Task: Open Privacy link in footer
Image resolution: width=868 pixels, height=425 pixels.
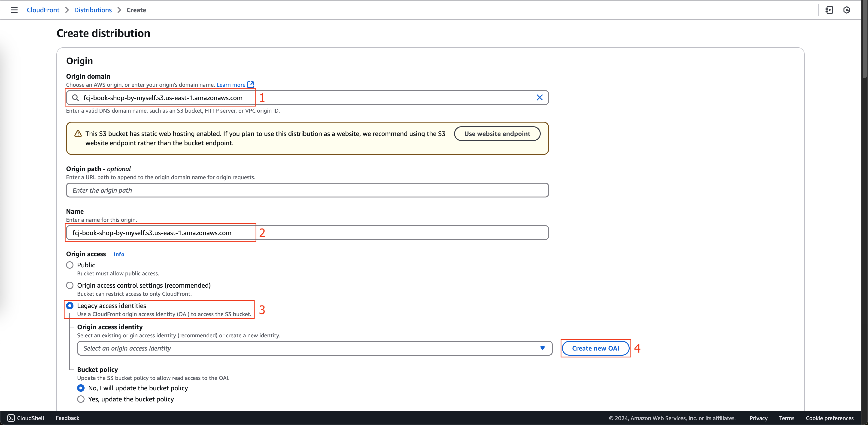Action: coord(758,418)
